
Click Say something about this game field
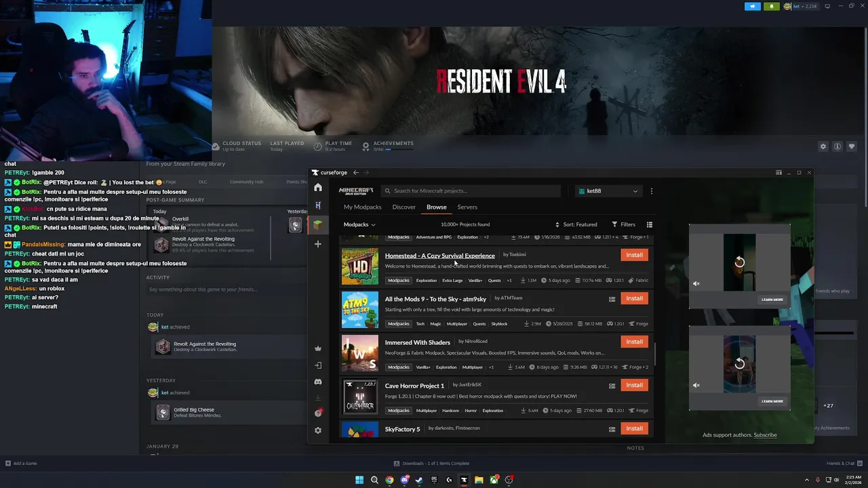[x=203, y=289]
